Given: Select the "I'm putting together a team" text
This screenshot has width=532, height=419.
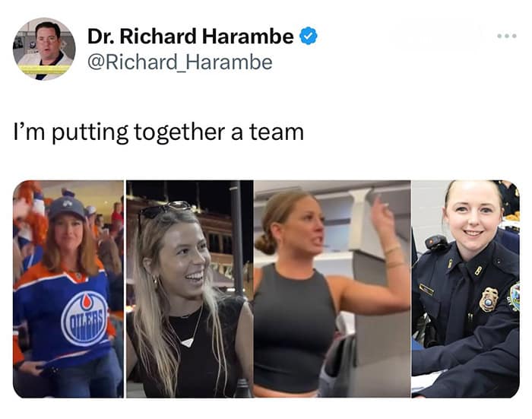Looking at the screenshot, I should [158, 132].
